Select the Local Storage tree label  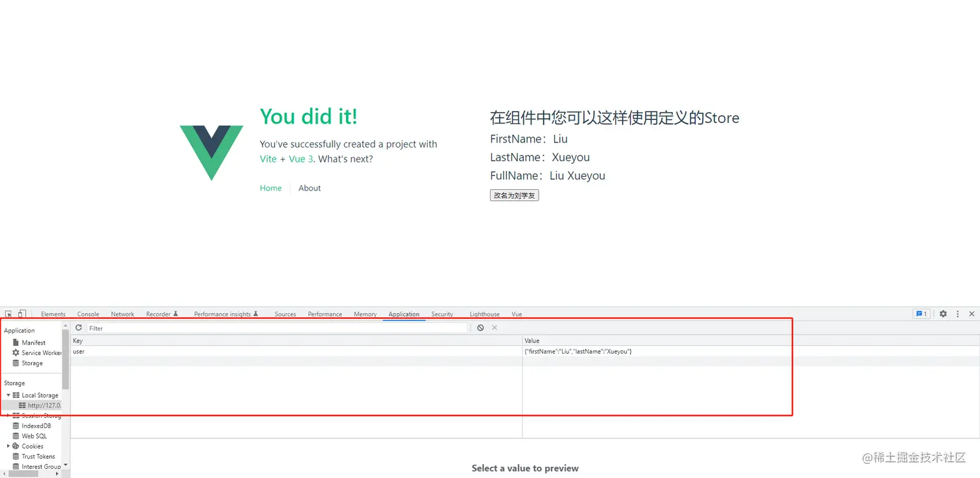coord(40,395)
